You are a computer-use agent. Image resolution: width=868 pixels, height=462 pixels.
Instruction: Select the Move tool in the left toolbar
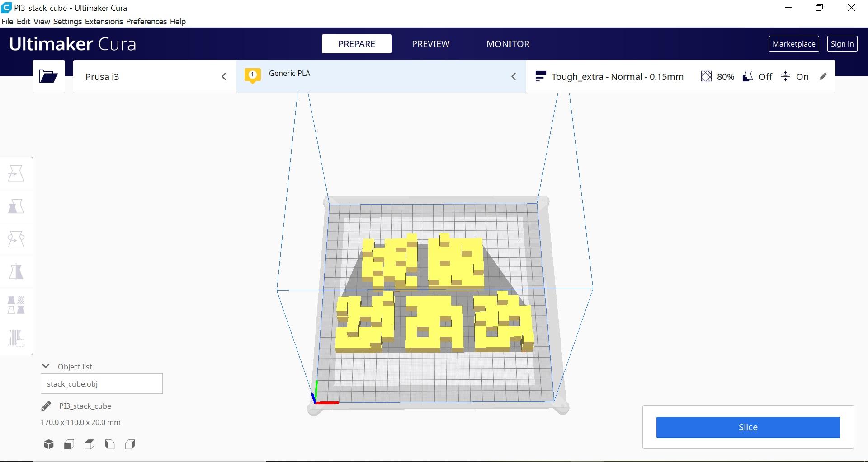coord(16,173)
